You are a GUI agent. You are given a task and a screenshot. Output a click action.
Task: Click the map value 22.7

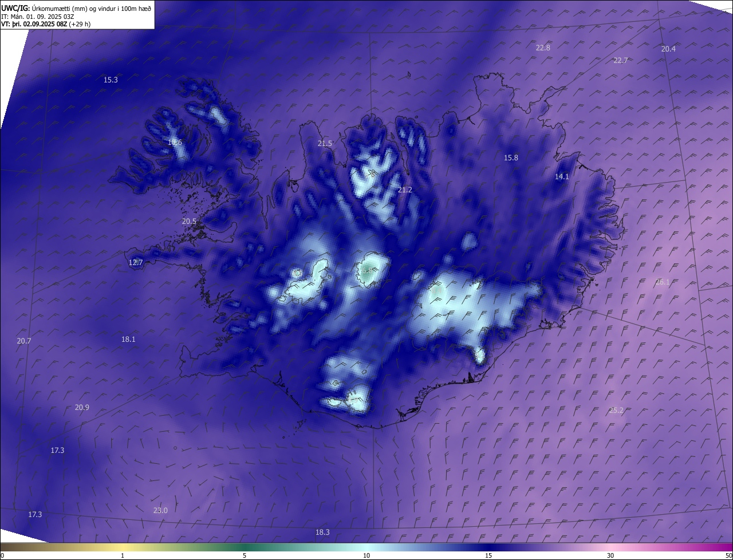click(x=621, y=61)
